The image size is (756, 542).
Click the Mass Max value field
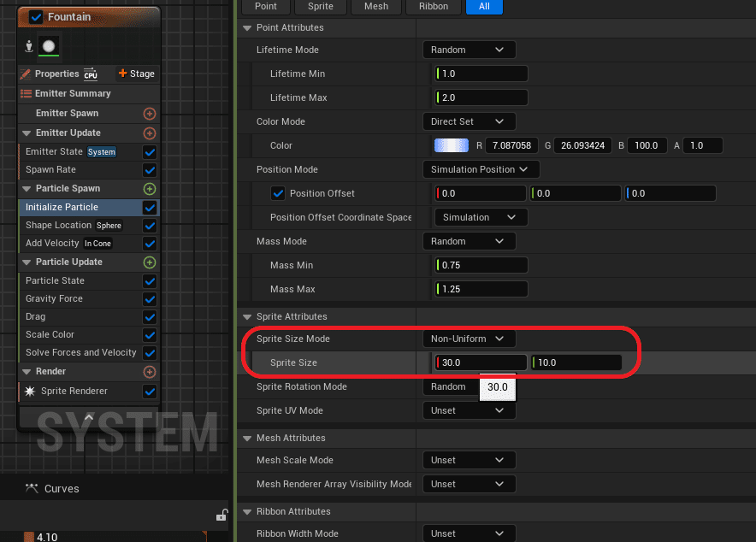(x=481, y=289)
